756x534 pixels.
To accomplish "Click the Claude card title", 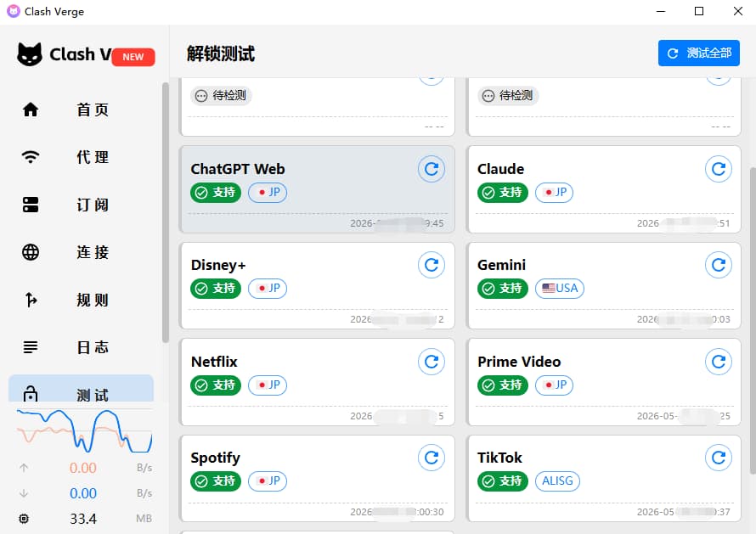I will [x=500, y=169].
